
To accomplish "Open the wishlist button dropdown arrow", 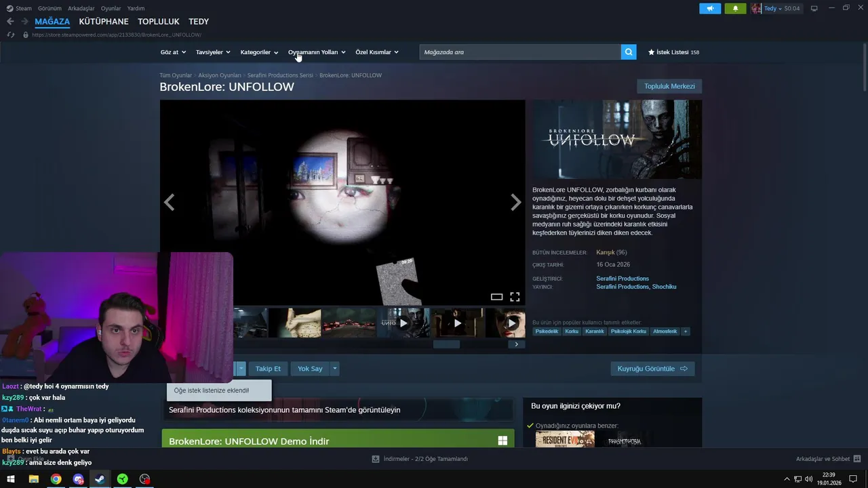I will tap(241, 369).
